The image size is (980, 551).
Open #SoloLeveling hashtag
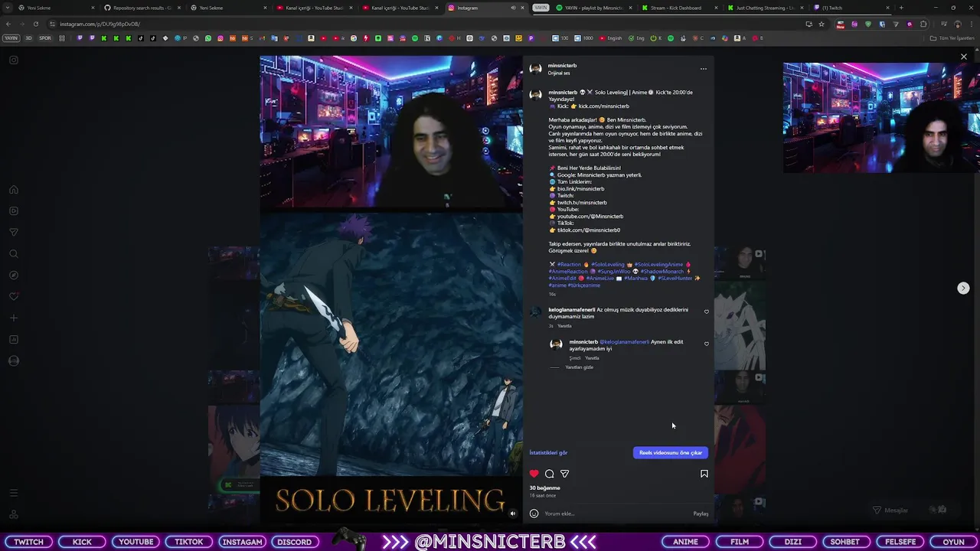[x=608, y=265]
